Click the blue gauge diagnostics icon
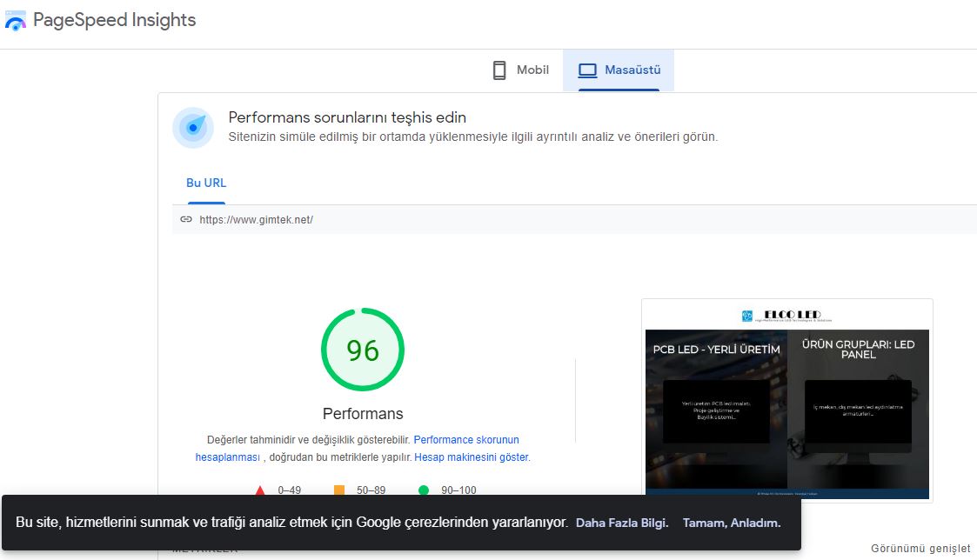The width and height of the screenshot is (977, 560). (x=193, y=128)
